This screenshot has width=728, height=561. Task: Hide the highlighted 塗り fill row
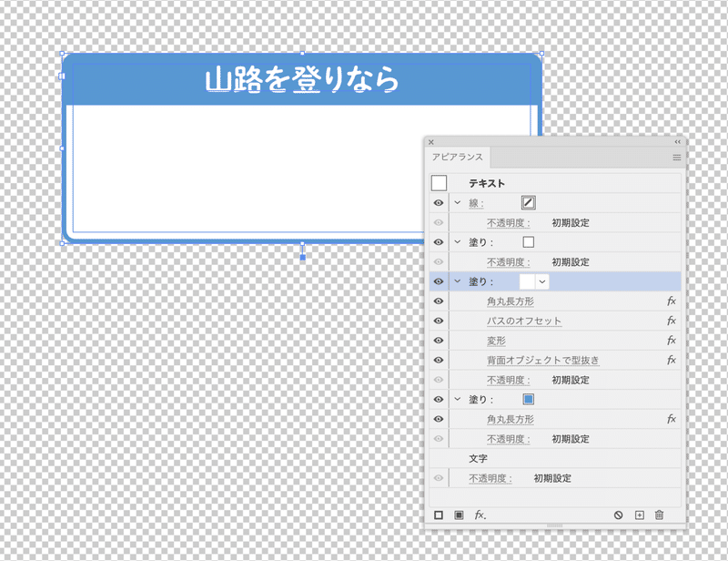click(x=439, y=281)
